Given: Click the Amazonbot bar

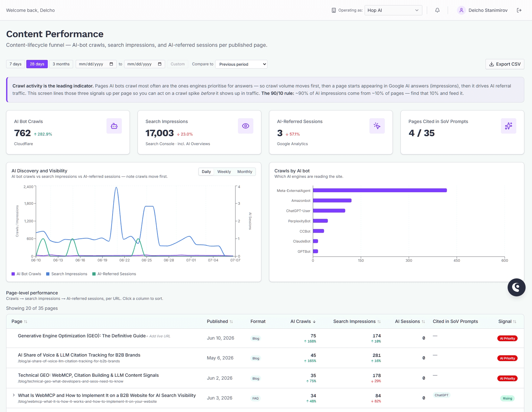Looking at the screenshot, I should pos(332,201).
